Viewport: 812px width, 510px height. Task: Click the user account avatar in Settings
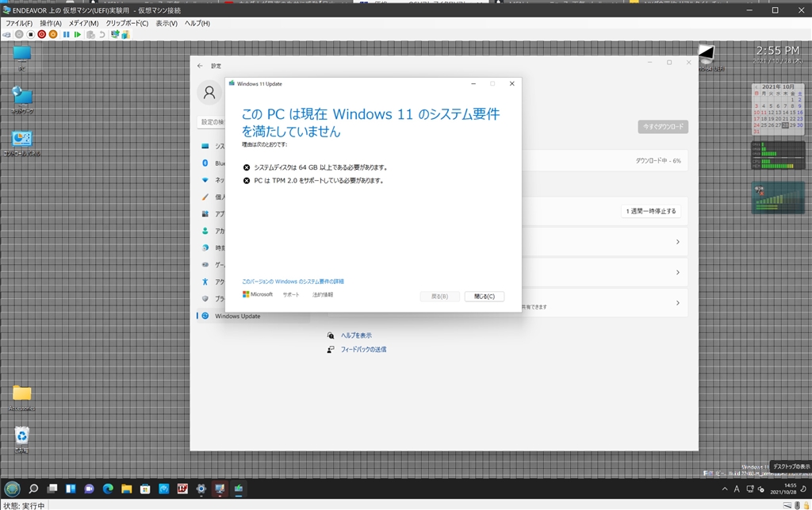[x=209, y=93]
